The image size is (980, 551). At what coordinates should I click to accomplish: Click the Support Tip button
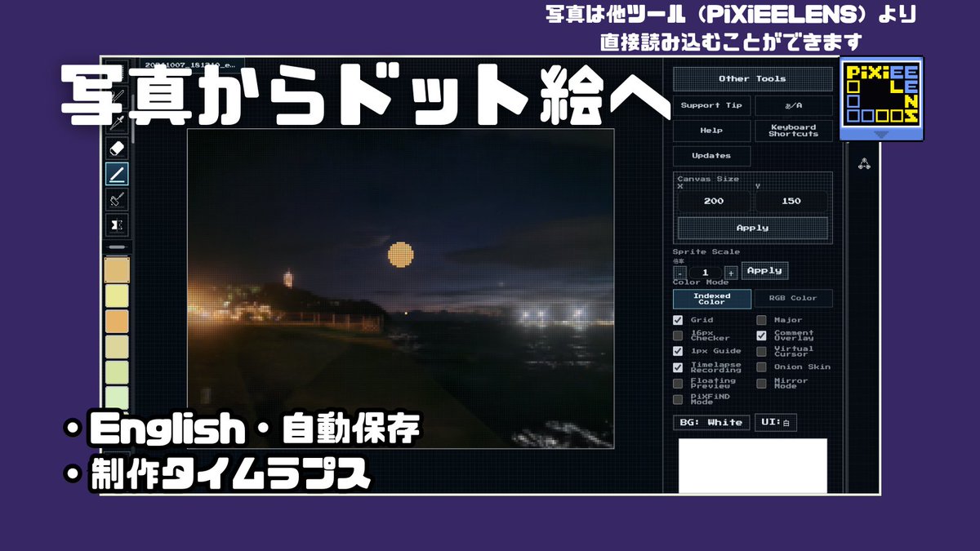pyautogui.click(x=711, y=105)
